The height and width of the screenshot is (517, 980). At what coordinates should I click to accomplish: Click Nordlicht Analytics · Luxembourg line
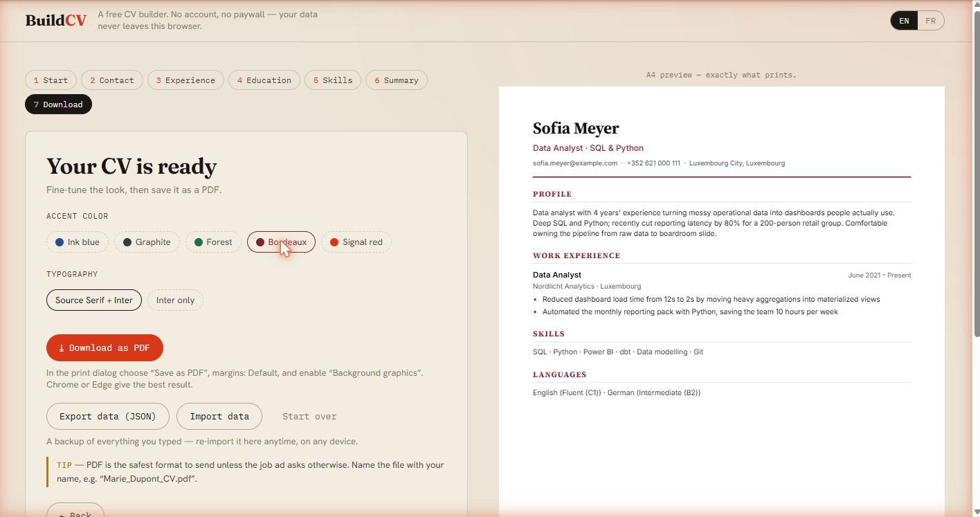(x=587, y=287)
